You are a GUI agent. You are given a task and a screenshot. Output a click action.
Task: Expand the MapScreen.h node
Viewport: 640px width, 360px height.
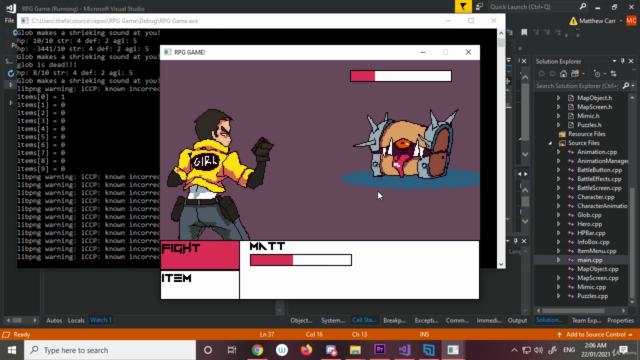[x=558, y=107]
